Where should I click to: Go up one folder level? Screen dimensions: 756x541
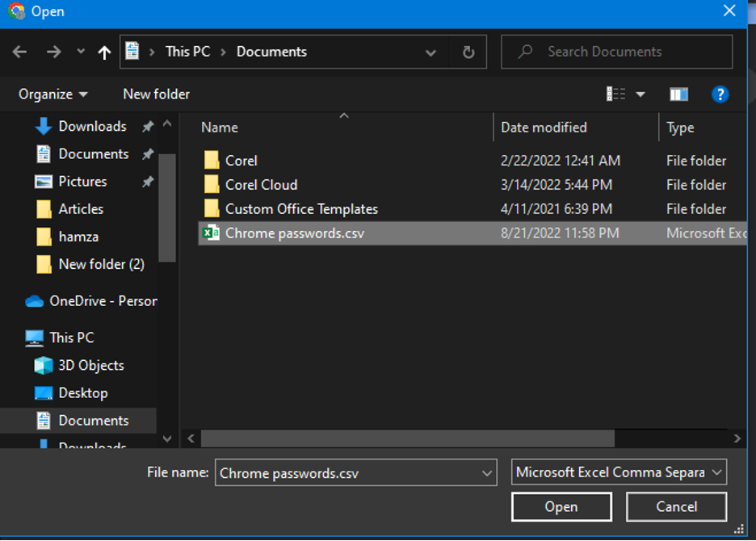pos(104,52)
